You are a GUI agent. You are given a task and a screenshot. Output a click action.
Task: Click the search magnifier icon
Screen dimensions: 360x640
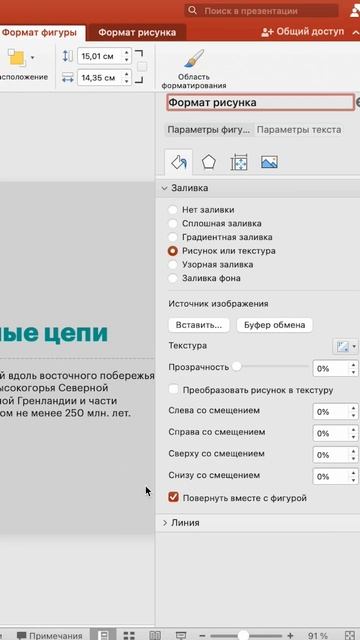[x=193, y=11]
